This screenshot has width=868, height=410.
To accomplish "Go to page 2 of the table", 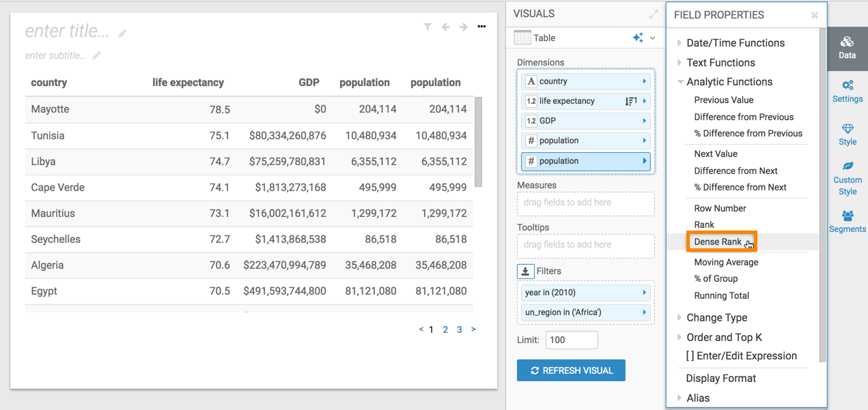I will coord(445,330).
